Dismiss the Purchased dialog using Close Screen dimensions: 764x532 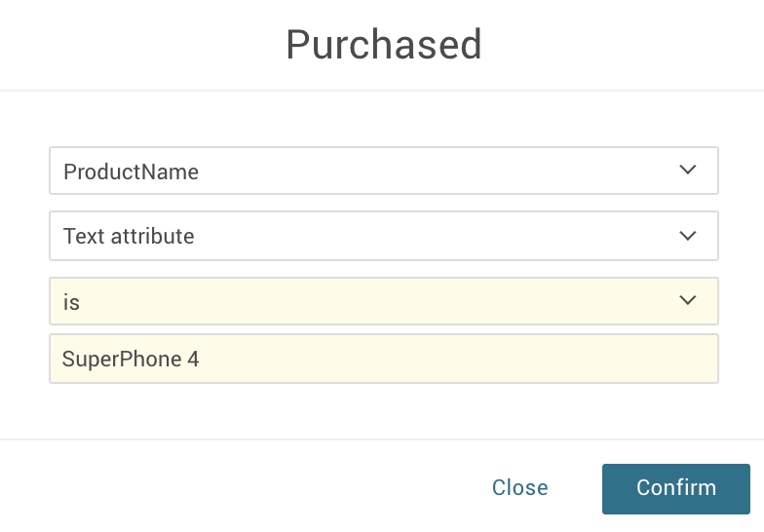(519, 488)
